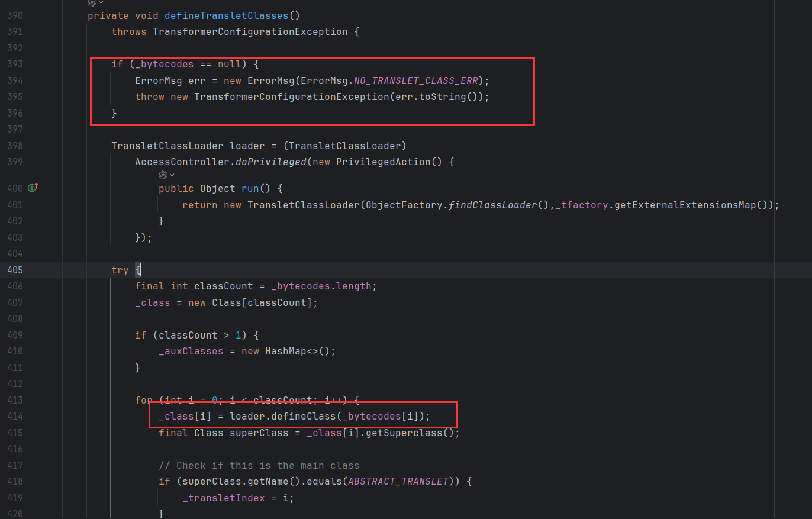Open the code author inlay above public Object run()
This screenshot has height=519, width=812.
coord(166,175)
